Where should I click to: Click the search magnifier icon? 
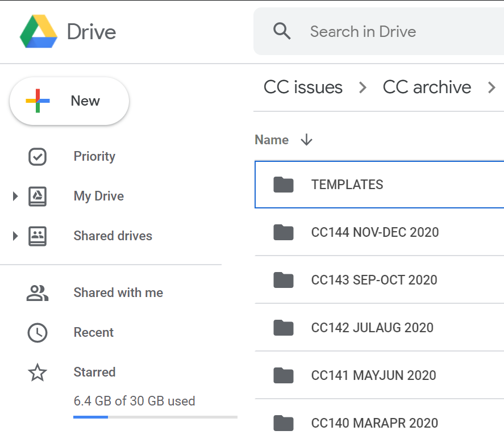[282, 31]
